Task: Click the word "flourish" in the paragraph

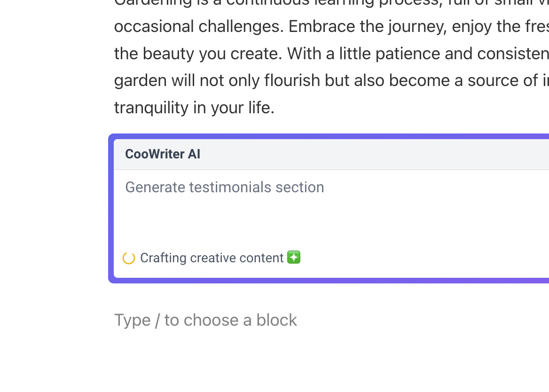Action: pos(293,80)
